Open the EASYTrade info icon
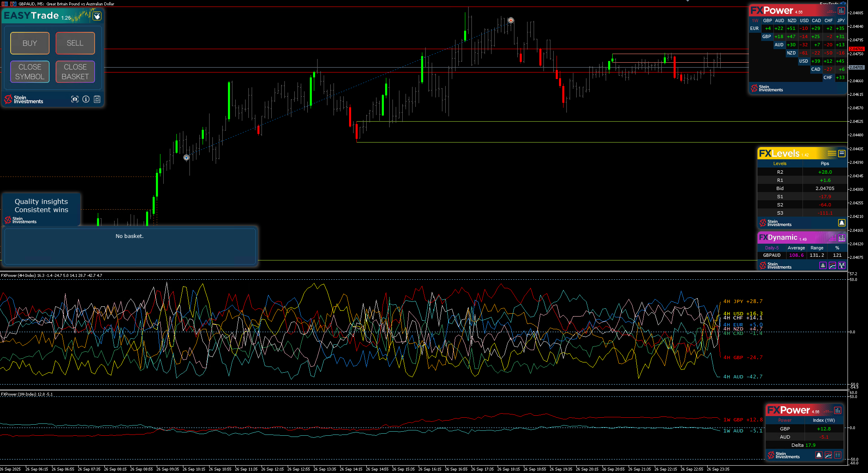The image size is (868, 473). pos(86,99)
